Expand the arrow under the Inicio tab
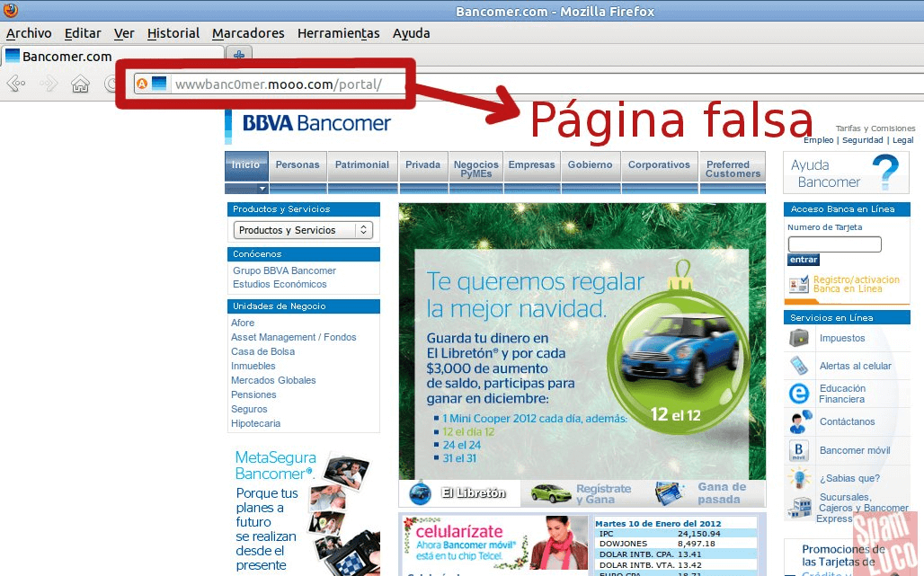 [262, 189]
